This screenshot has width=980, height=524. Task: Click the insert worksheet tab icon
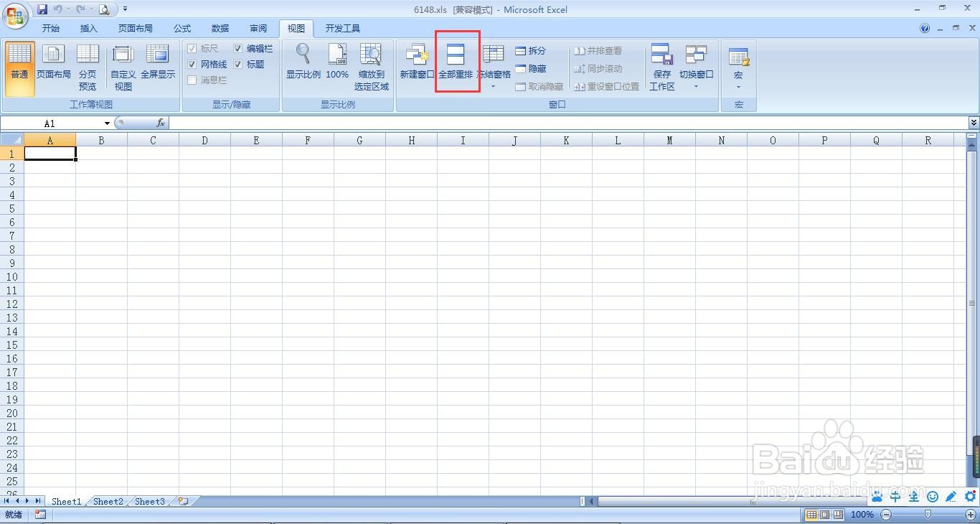(184, 502)
